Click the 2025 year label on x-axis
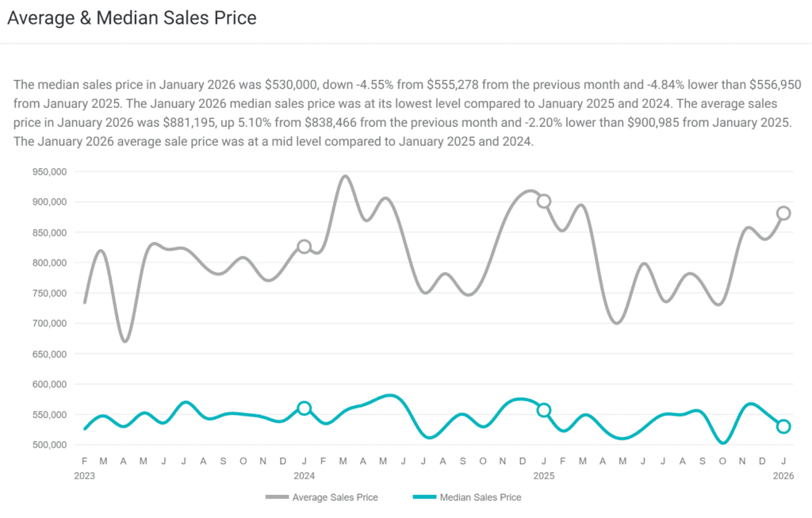Screen dimensions: 812x518 [x=544, y=476]
